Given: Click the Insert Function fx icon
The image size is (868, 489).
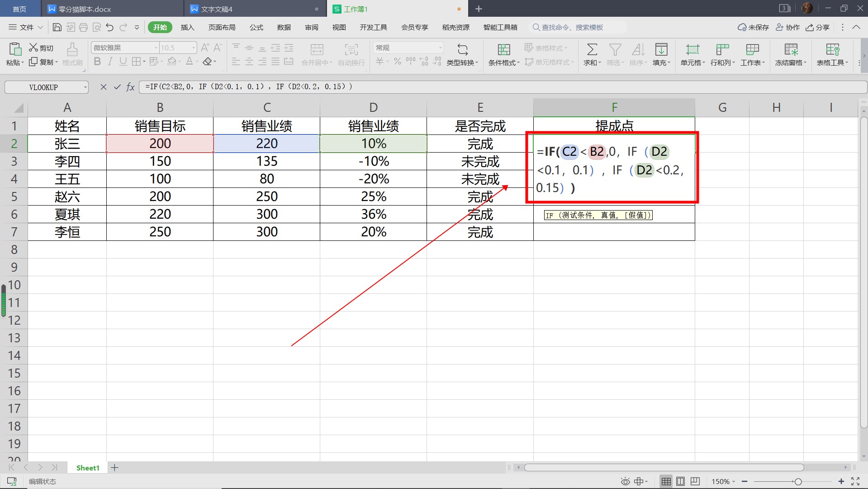Looking at the screenshot, I should [x=130, y=87].
